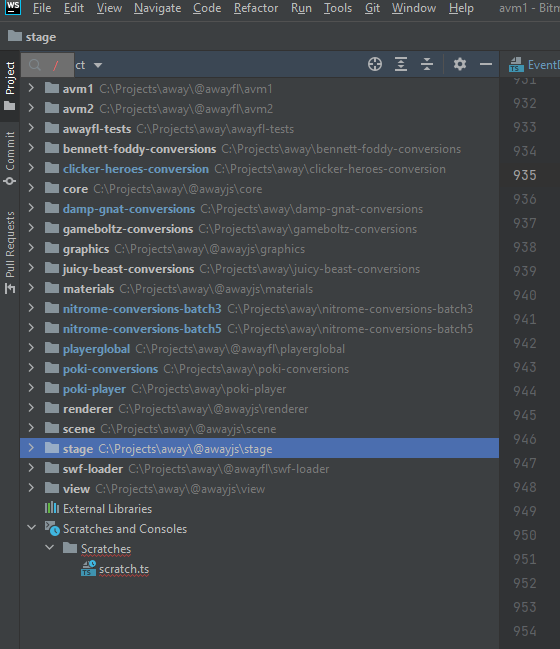The height and width of the screenshot is (649, 560).
Task: Select the poki-player folder
Action: click(x=260, y=389)
